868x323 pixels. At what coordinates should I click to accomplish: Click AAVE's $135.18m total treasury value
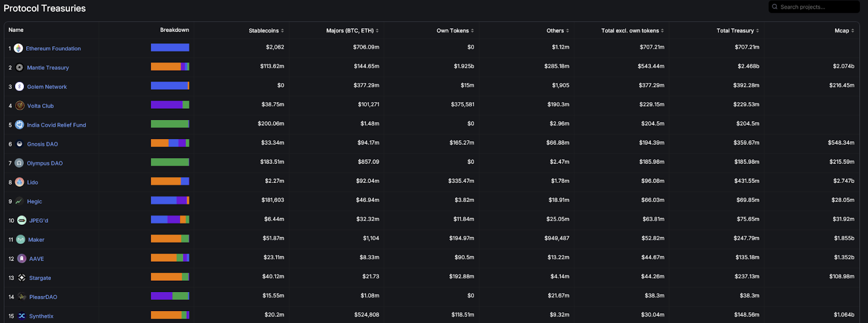[747, 257]
